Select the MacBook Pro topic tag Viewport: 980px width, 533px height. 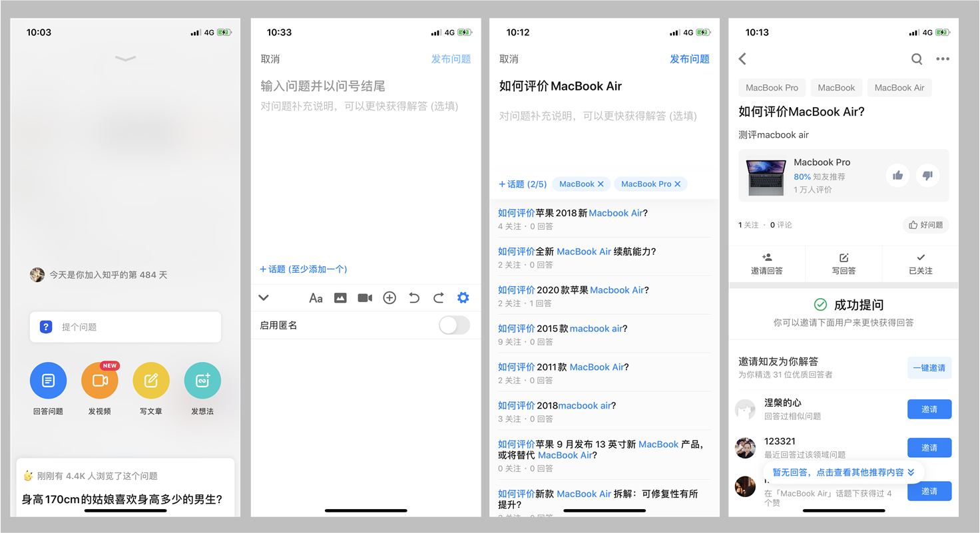772,88
